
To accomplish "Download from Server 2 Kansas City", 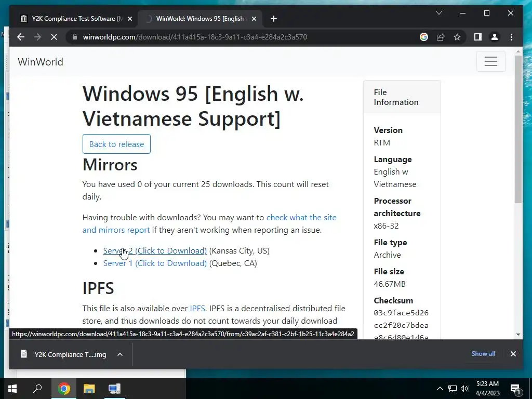I will [155, 251].
